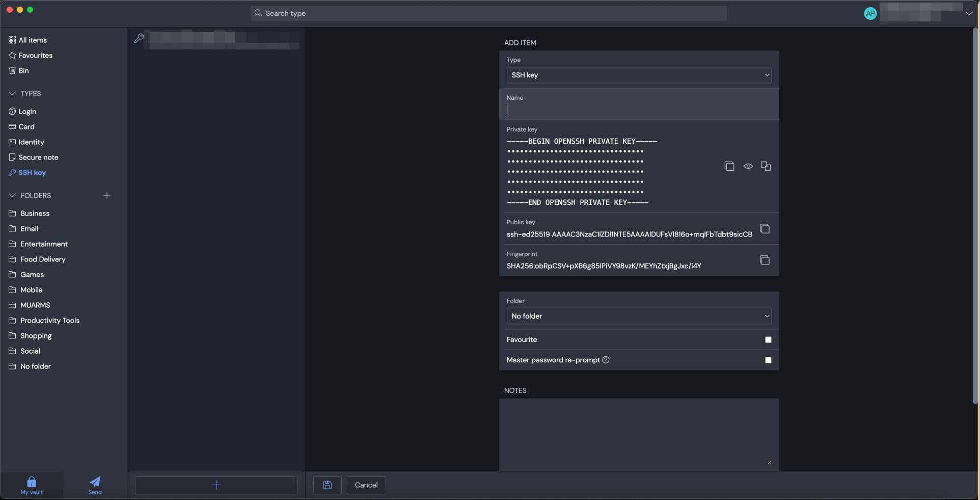Show Favourites items

[30, 55]
